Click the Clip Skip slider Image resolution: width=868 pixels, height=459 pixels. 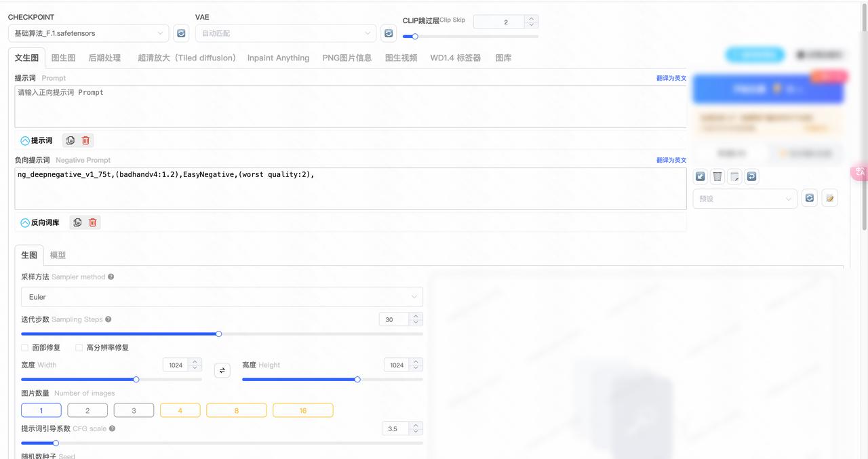471,36
